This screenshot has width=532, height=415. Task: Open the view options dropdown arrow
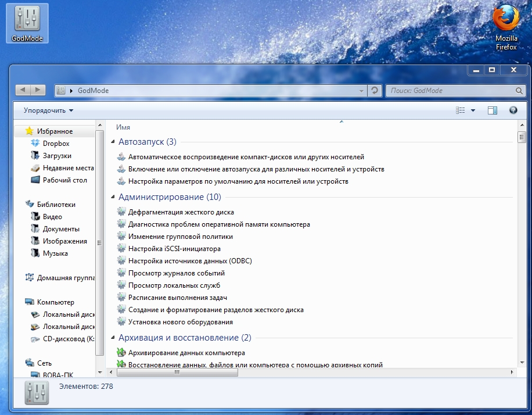[473, 110]
